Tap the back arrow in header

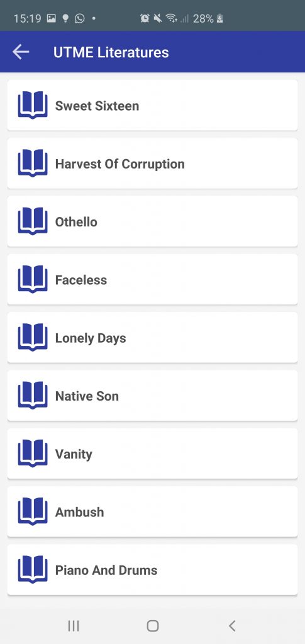tap(21, 52)
